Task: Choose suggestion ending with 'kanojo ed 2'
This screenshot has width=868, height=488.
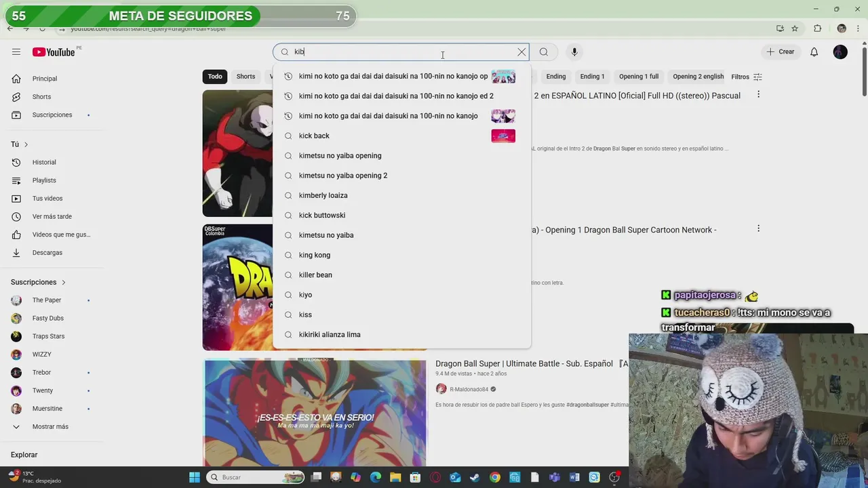Action: [x=401, y=96]
